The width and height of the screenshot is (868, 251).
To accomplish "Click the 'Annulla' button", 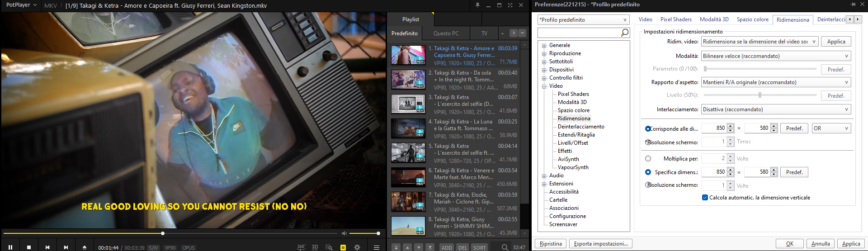I will click(x=821, y=244).
